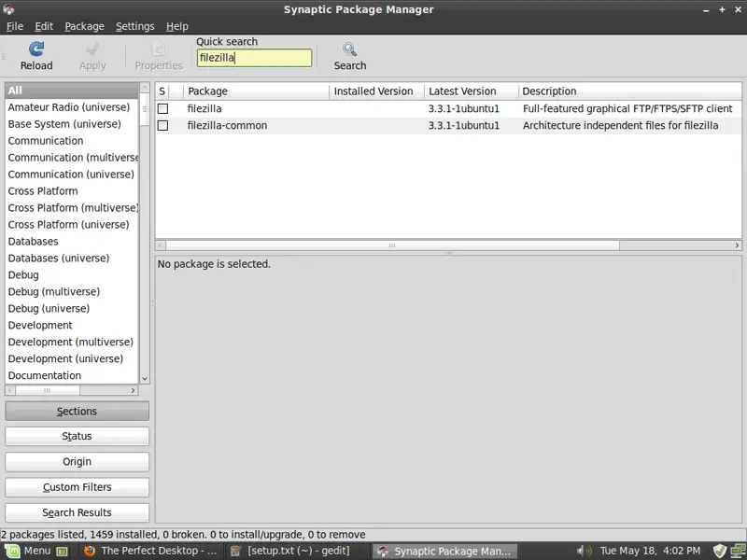Click the show desktop icon beside Menu
The height and width of the screenshot is (560, 747).
[62, 552]
